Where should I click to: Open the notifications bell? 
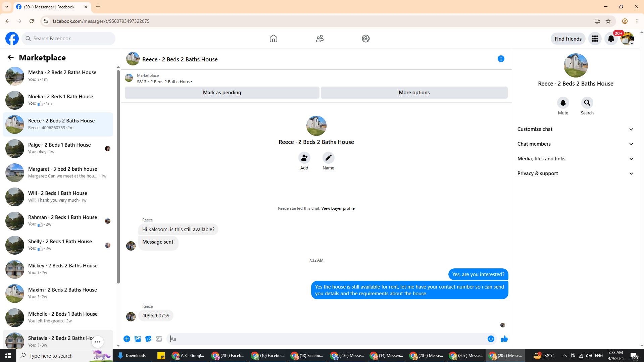pos(611,39)
